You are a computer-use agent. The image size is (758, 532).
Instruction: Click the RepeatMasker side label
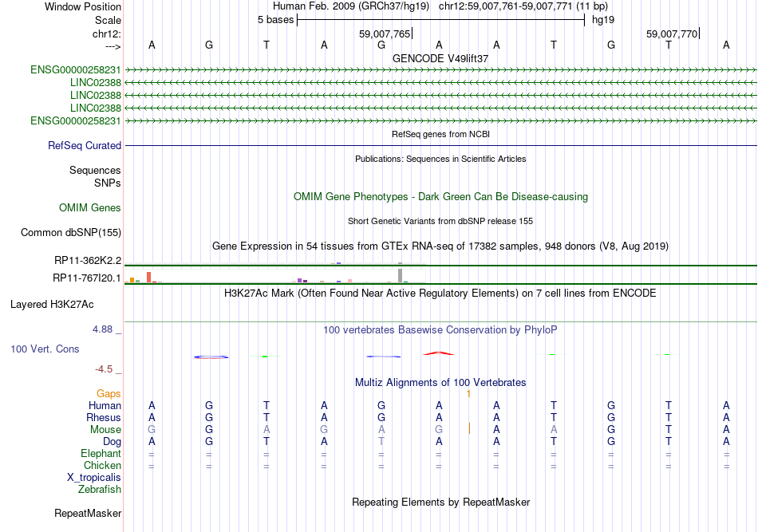[x=88, y=513]
